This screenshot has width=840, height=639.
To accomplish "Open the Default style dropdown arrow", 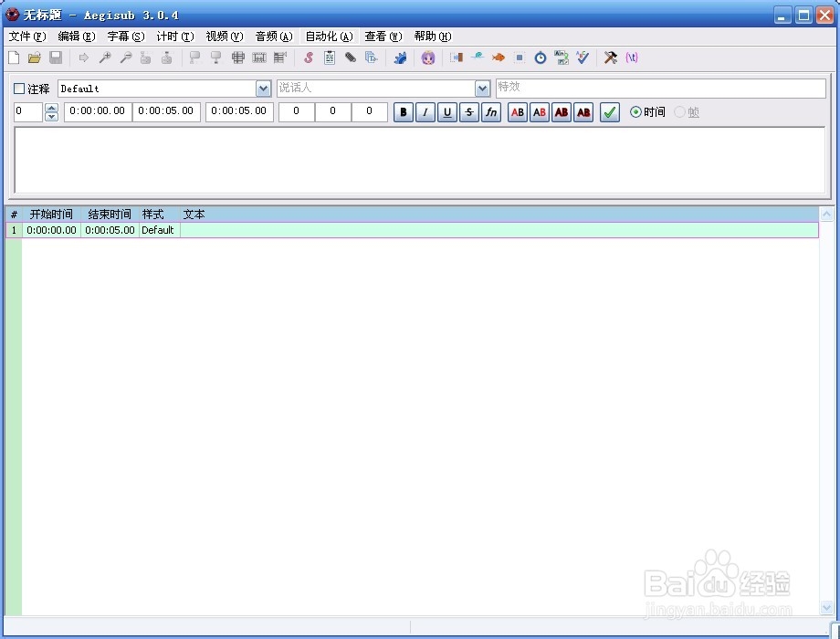I will [x=263, y=89].
